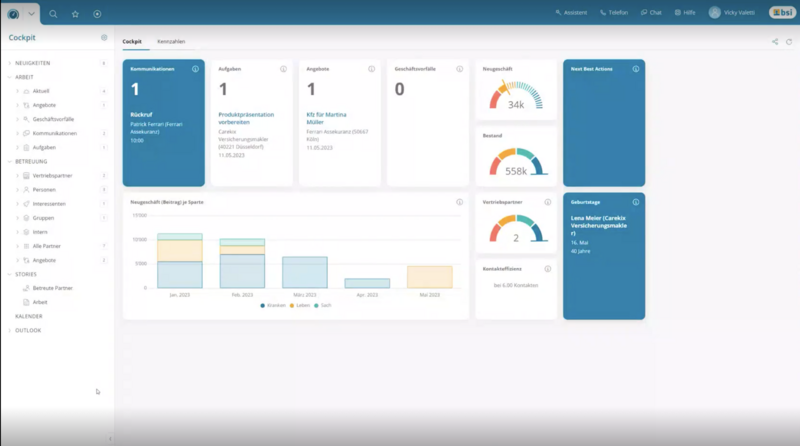Expand the NEUIGKEITEN section

[10, 63]
